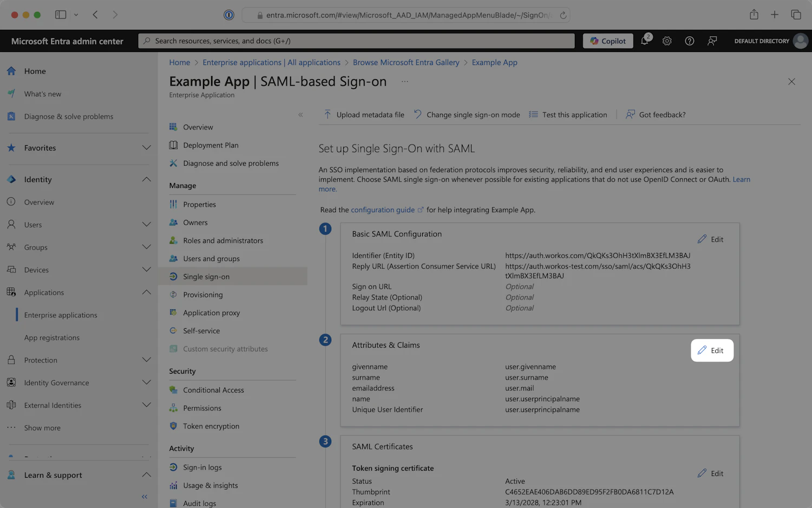The width and height of the screenshot is (812, 508).
Task: Expand the Protection section
Action: [146, 360]
